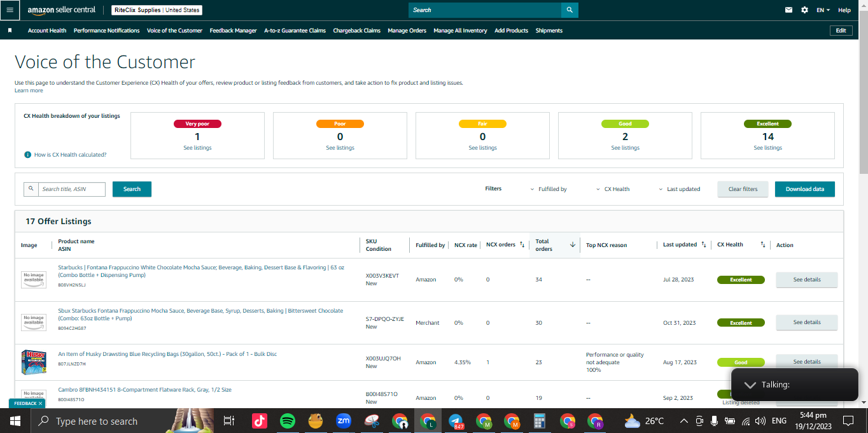Image resolution: width=868 pixels, height=433 pixels.
Task: Sort by CX Health column arrows
Action: (x=762, y=245)
